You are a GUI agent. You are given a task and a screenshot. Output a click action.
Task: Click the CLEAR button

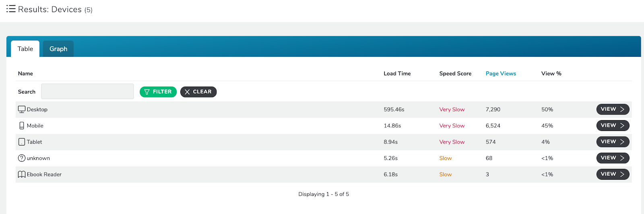198,92
